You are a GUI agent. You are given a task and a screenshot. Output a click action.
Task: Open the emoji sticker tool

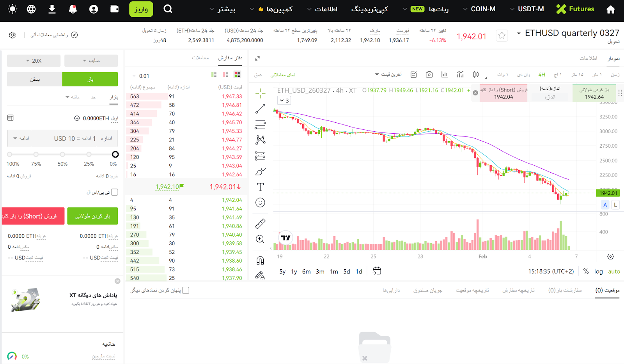coord(260,203)
